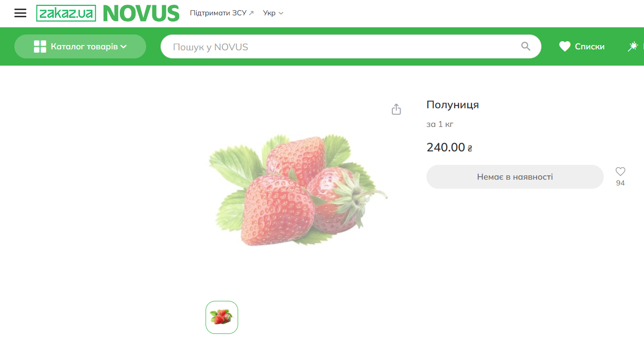This screenshot has width=644, height=355.
Task: Click the magic wand icon in green bar
Action: point(633,46)
